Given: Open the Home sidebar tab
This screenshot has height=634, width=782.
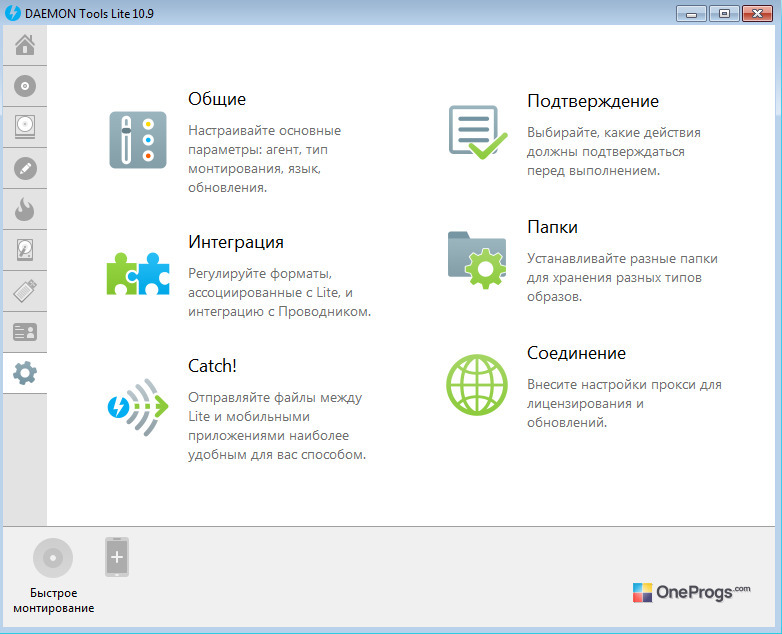Looking at the screenshot, I should [x=25, y=45].
